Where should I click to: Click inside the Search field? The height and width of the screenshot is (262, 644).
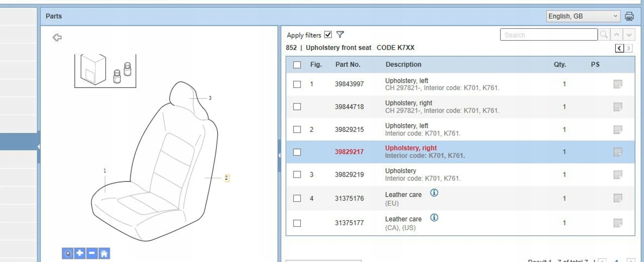coord(549,34)
